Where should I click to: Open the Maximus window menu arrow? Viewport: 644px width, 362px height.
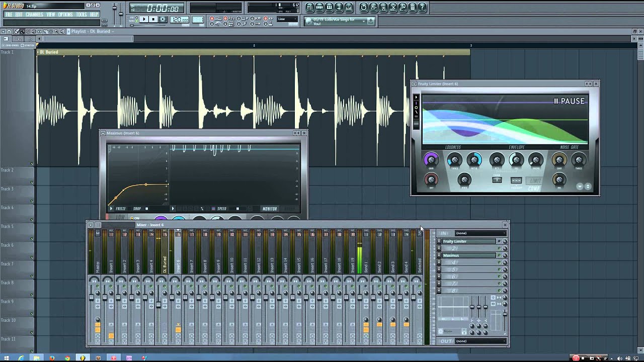103,133
